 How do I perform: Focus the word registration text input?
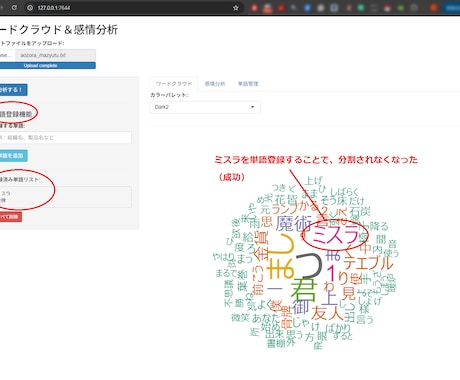(65, 137)
